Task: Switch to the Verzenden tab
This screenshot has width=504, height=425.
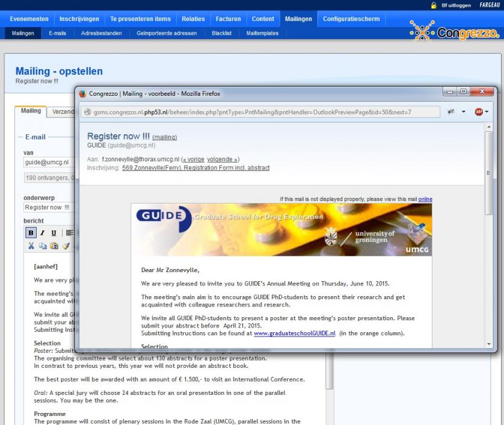Action: pos(63,111)
